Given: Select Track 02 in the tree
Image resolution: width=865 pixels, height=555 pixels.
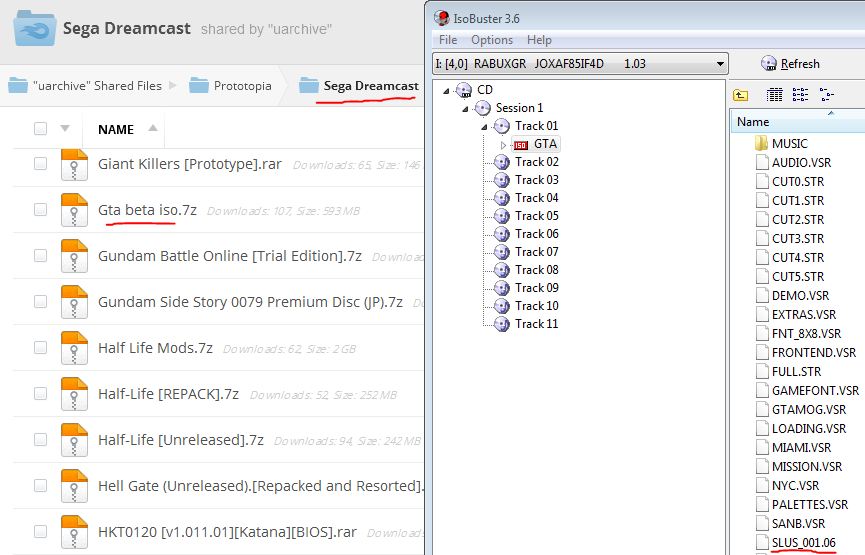Looking at the screenshot, I should pos(536,162).
